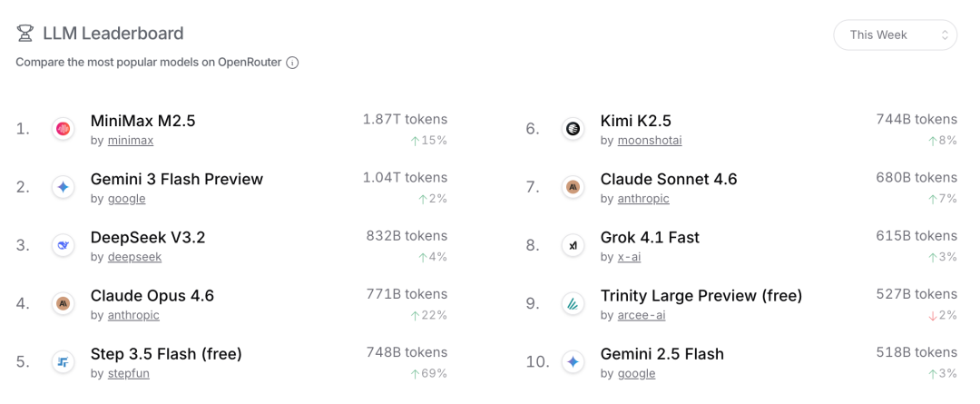Click the Step 3.5 Flash icon
Screen dimensions: 980x404
pos(63,361)
